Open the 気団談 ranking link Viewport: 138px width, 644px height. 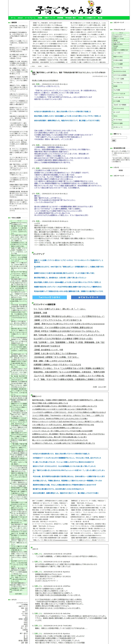click(115, 86)
